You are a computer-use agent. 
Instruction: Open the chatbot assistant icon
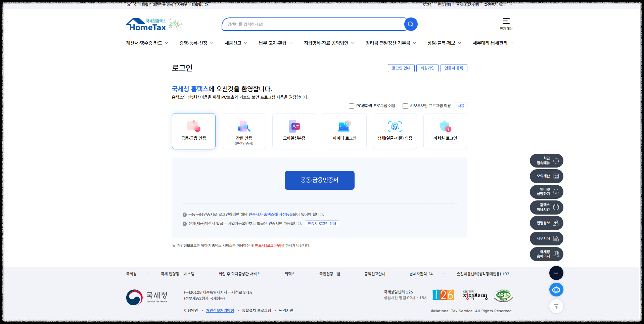point(556,290)
